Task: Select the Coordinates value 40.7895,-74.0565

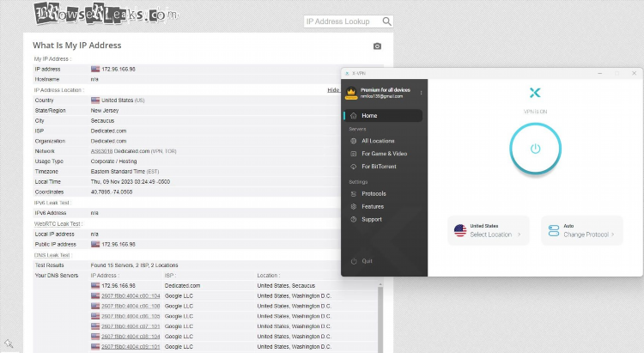Action: 112,192
